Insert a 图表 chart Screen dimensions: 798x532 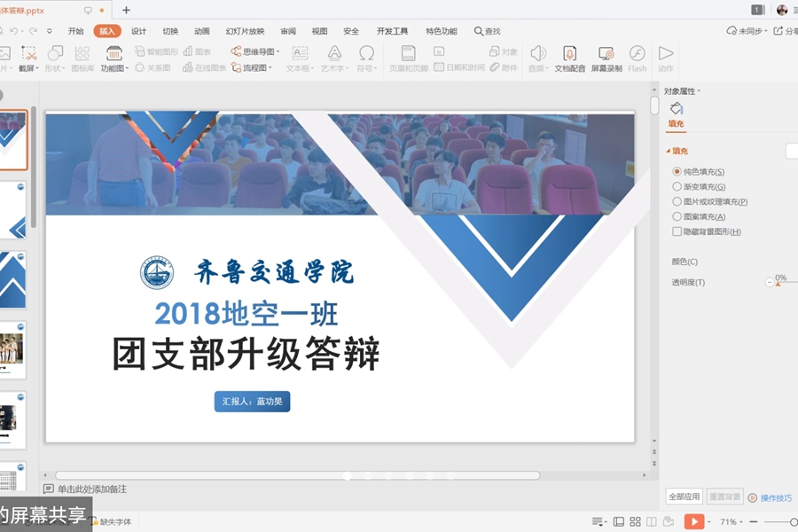click(x=197, y=51)
